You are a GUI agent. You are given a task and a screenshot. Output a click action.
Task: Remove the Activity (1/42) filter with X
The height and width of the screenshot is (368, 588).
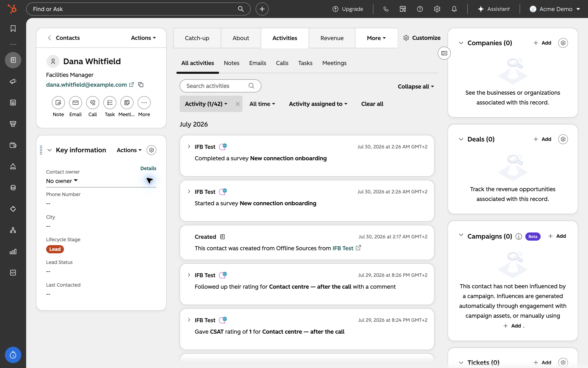238,104
